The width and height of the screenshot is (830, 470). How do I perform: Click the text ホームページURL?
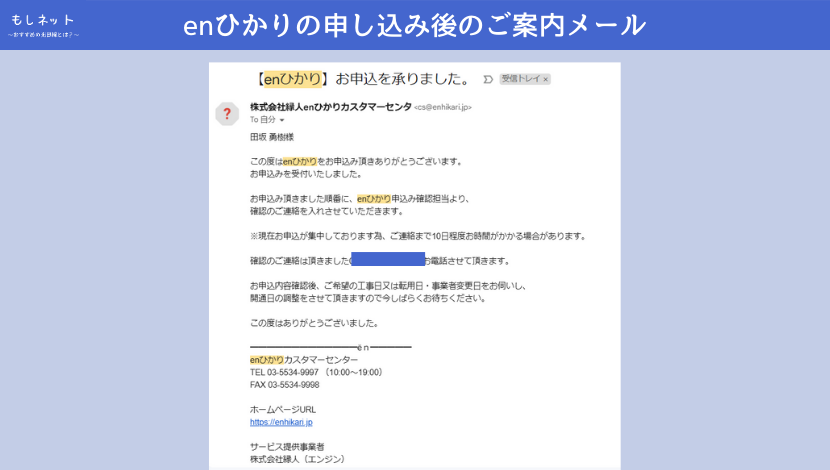pyautogui.click(x=283, y=410)
